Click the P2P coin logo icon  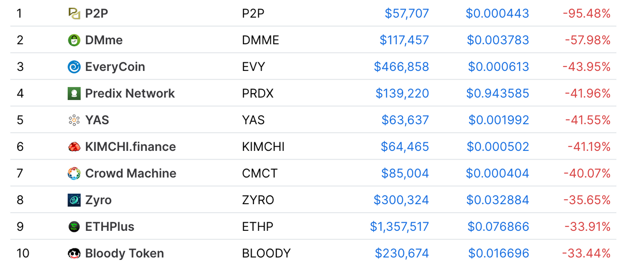point(74,14)
